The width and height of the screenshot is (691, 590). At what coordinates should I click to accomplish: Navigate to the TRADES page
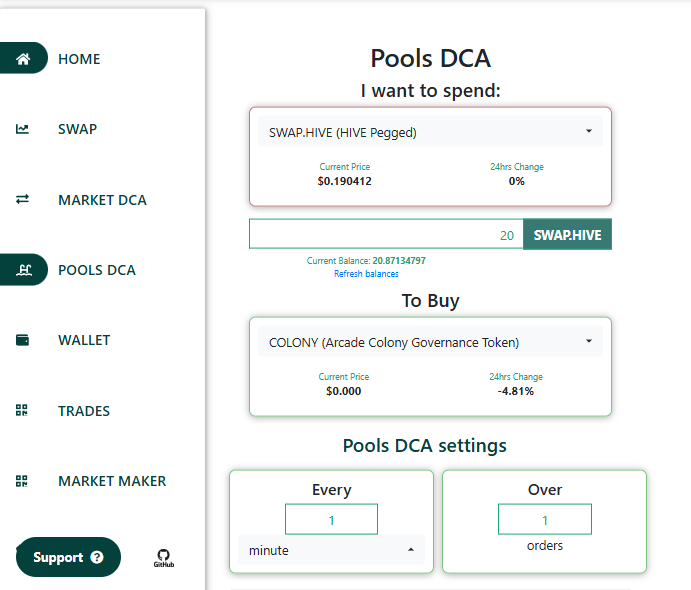(84, 411)
